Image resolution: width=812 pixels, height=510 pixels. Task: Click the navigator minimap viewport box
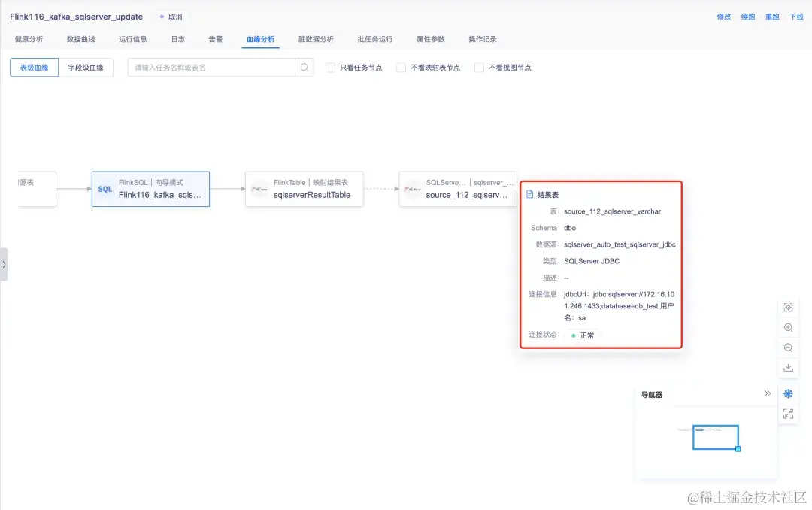tap(716, 438)
